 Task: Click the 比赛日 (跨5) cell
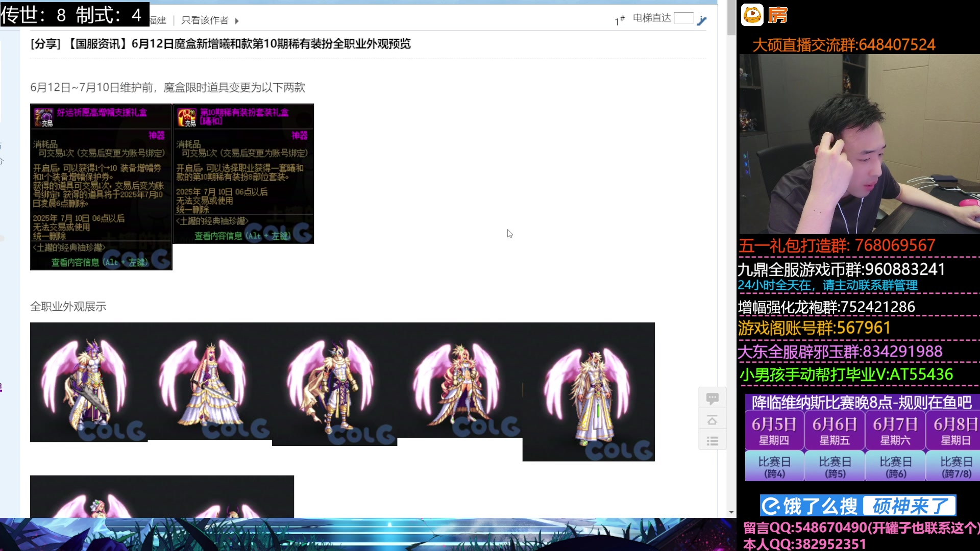tap(835, 467)
